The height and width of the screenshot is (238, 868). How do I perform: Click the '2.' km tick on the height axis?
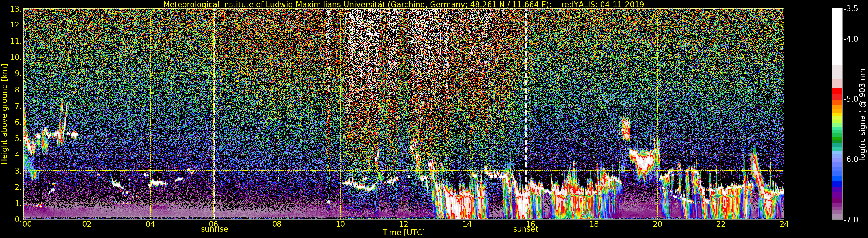pyautogui.click(x=18, y=187)
